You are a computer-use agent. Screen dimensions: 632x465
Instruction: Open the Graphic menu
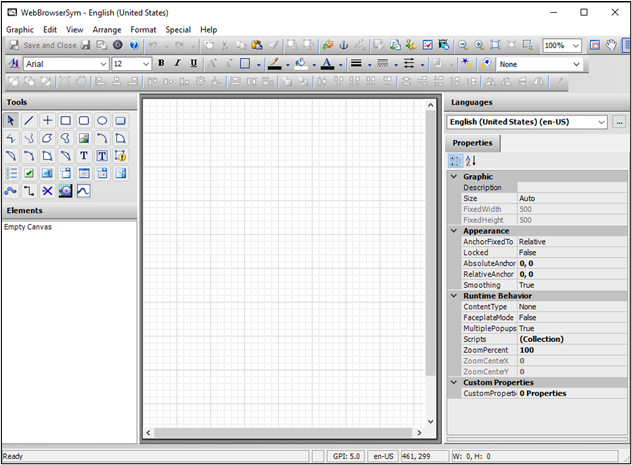(20, 30)
